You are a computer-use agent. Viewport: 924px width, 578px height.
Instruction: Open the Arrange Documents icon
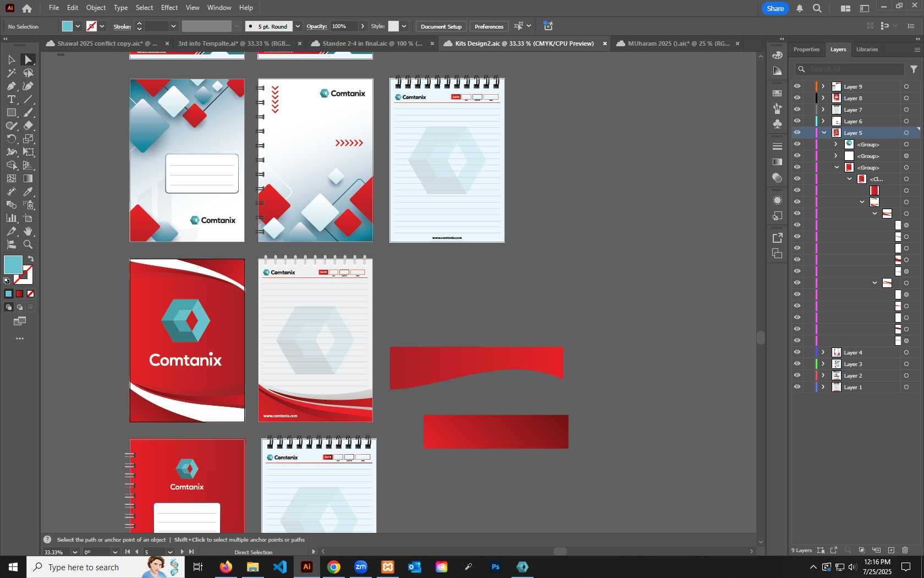tap(845, 8)
